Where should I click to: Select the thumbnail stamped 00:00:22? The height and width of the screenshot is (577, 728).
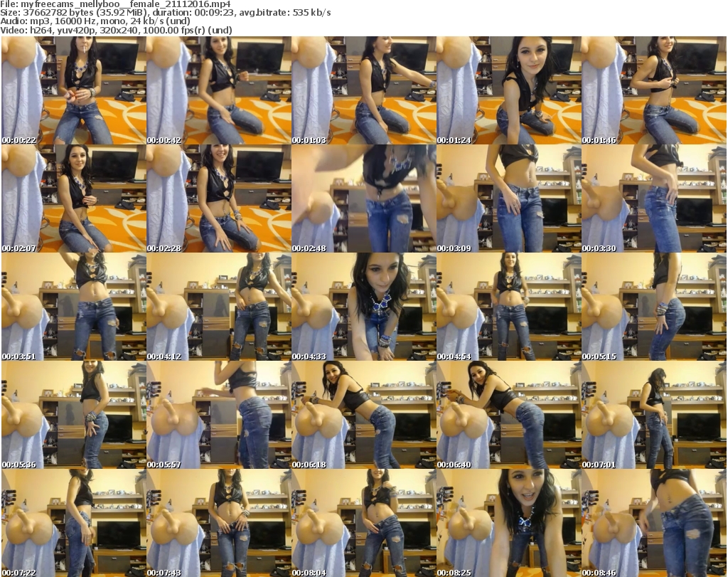(73, 90)
